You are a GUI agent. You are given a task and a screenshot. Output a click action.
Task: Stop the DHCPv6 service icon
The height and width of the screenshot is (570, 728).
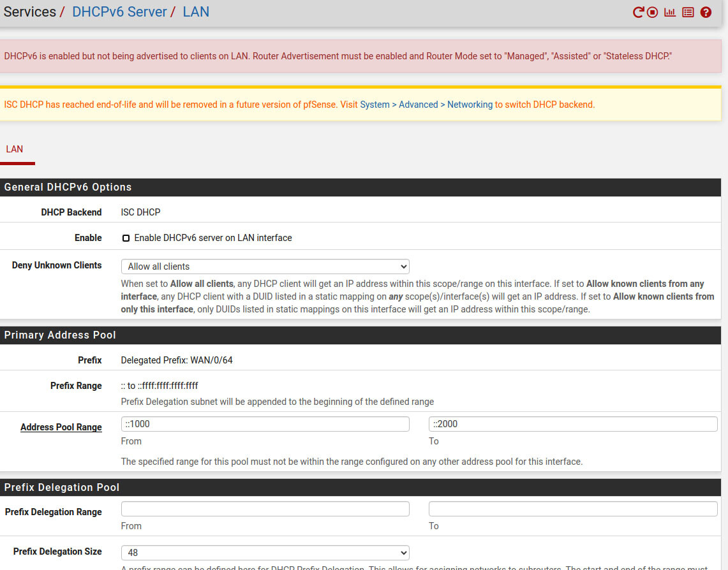652,13
